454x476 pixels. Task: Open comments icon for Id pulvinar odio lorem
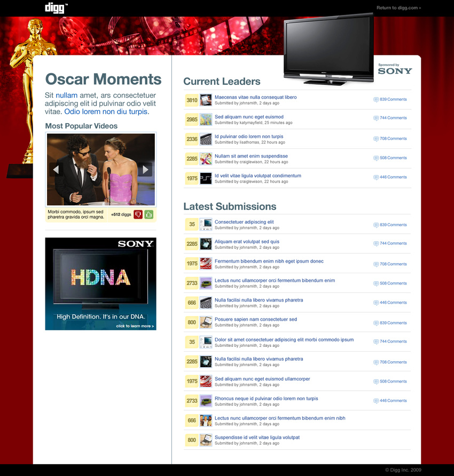(x=376, y=139)
